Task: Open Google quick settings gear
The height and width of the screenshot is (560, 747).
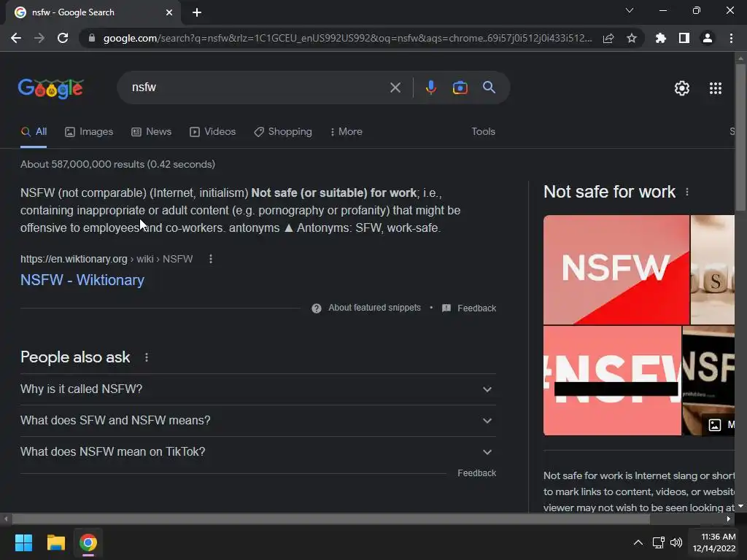Action: point(682,88)
